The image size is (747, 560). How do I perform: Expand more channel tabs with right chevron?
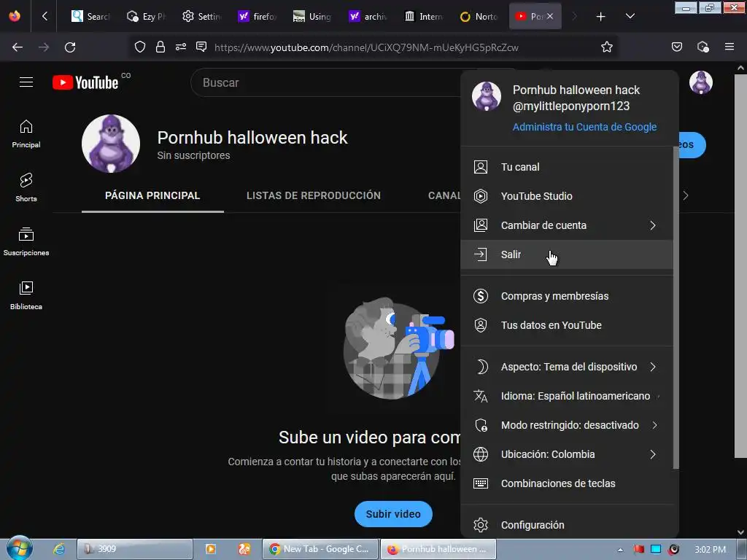coord(686,195)
